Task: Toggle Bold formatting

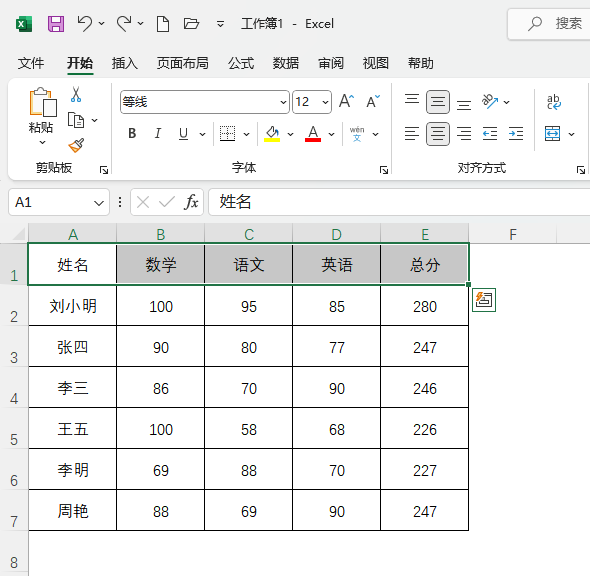Action: 132,134
